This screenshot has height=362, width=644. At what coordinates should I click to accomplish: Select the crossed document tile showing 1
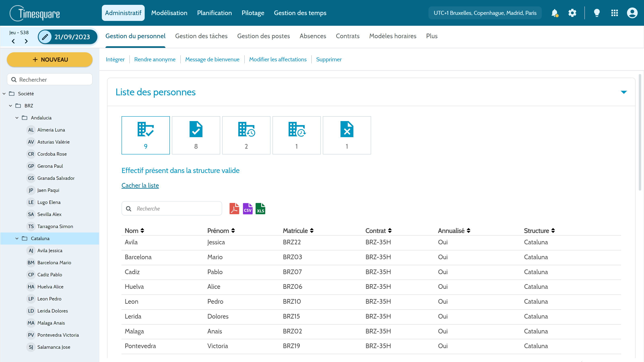[347, 135]
